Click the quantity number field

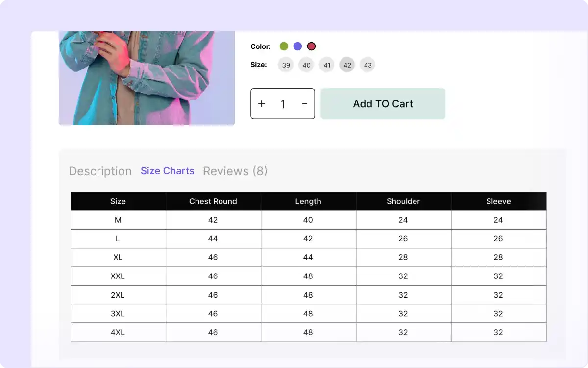click(283, 104)
